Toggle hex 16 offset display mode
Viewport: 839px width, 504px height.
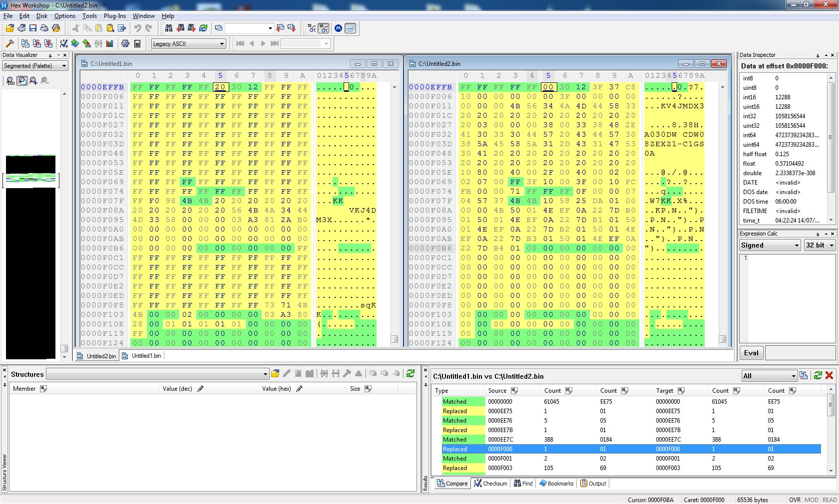324,28
